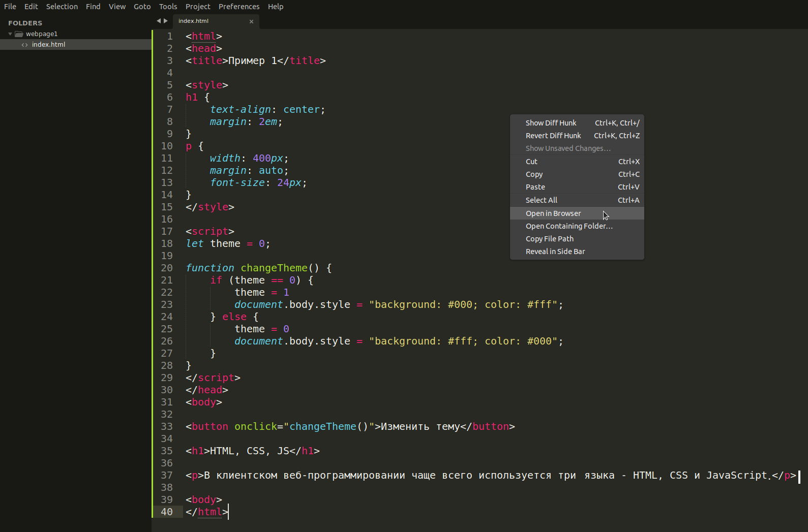
Task: Click the button onclick line
Action: (x=350, y=427)
